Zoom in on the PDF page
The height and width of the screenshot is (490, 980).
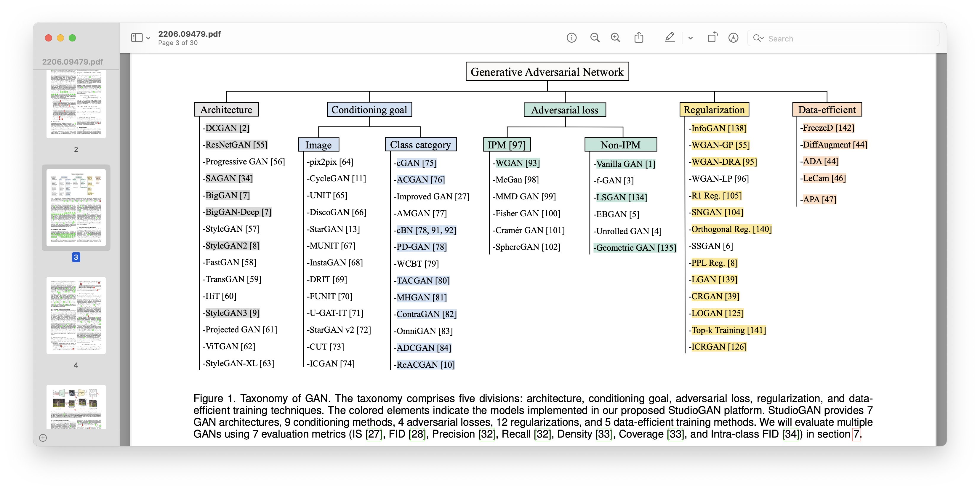pyautogui.click(x=616, y=38)
